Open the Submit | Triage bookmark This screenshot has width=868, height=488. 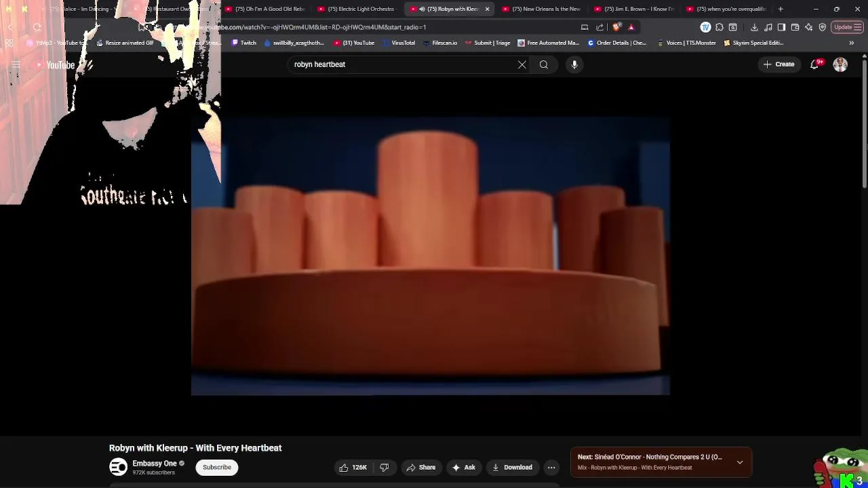pos(487,43)
